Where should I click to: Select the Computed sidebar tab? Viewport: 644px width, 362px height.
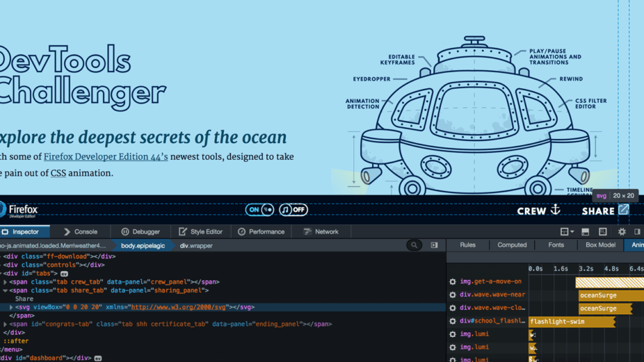click(x=512, y=245)
